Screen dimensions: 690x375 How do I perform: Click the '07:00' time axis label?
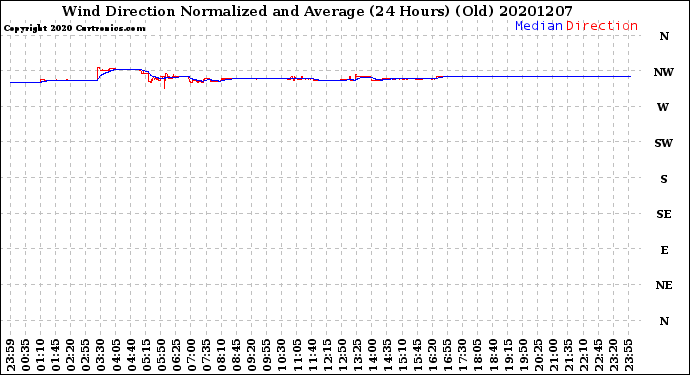click(191, 355)
